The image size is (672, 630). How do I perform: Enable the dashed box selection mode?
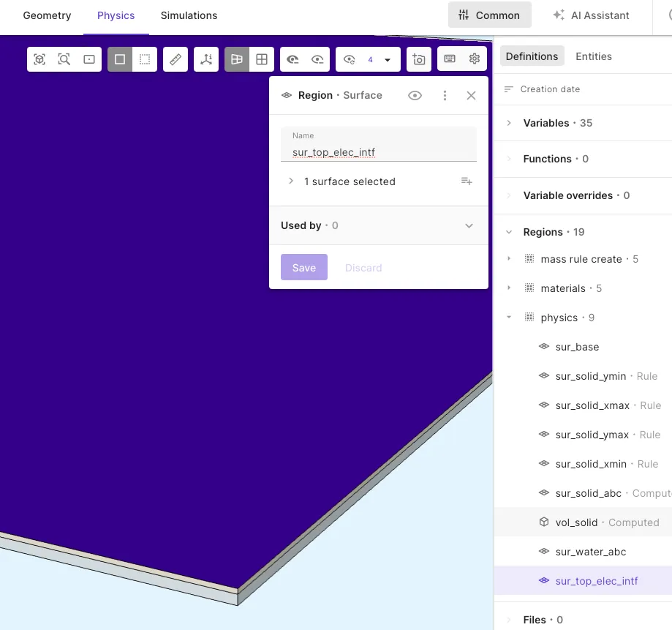click(145, 59)
